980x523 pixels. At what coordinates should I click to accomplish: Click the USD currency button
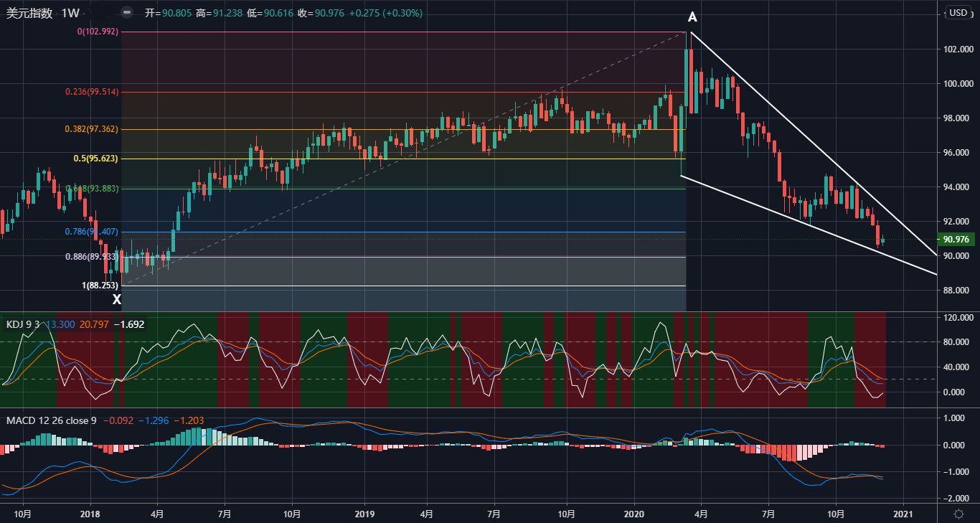958,13
